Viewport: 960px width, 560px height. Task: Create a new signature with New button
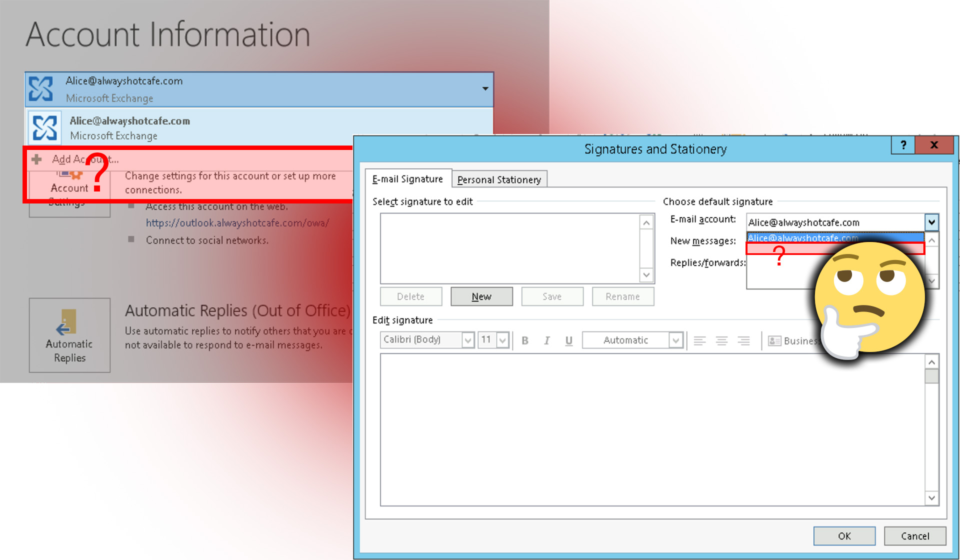[481, 296]
